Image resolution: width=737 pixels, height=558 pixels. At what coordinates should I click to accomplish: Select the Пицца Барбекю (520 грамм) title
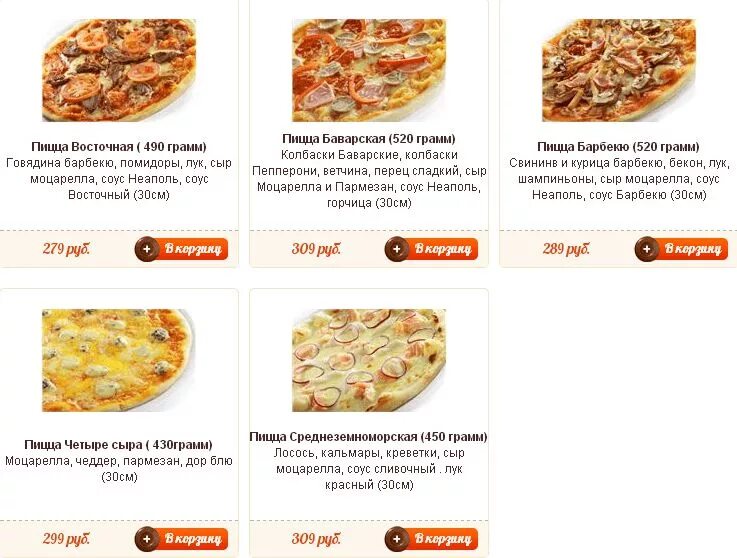(619, 147)
